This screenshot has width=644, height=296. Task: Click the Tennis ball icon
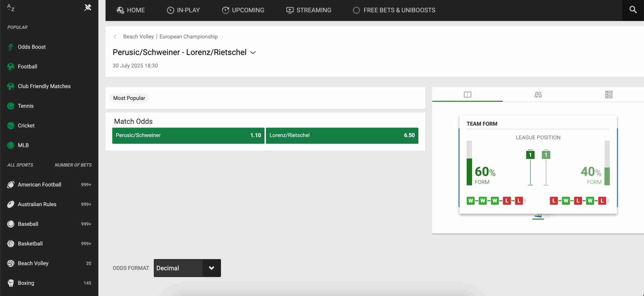click(11, 106)
